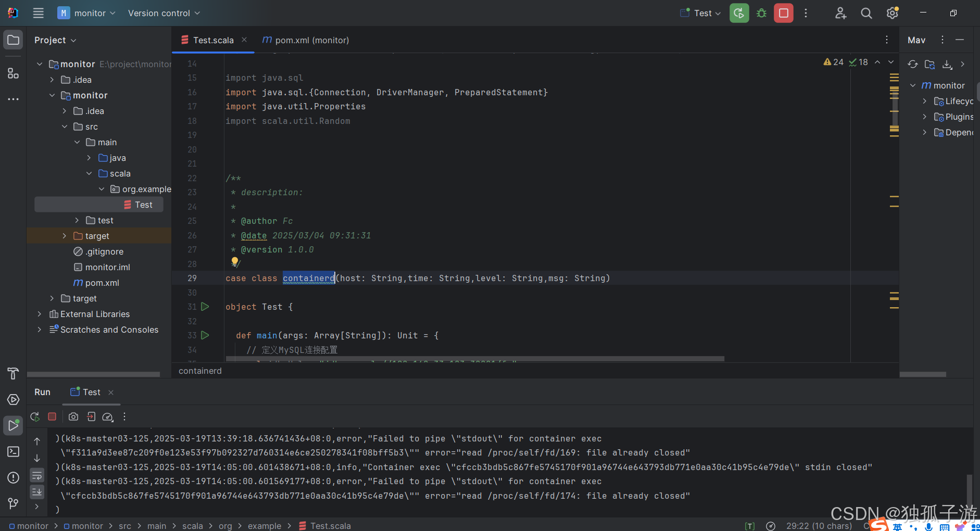Screen dimensions: 980x531
Task: Switch to pom.xml (monitor) tab
Action: pos(305,40)
